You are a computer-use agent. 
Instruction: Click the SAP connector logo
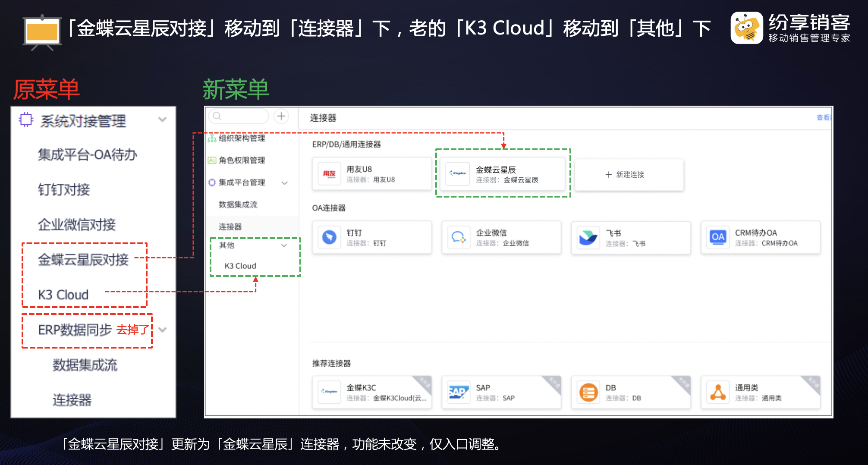[x=458, y=392]
